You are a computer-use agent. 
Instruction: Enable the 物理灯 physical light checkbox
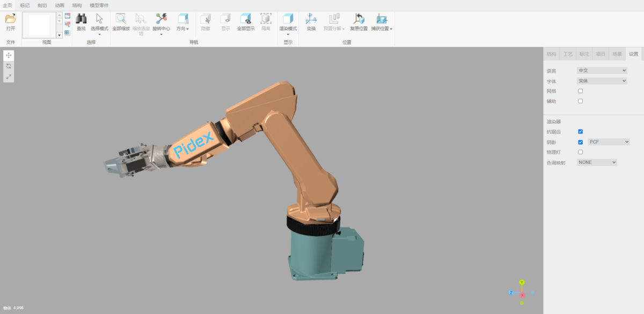pyautogui.click(x=580, y=152)
